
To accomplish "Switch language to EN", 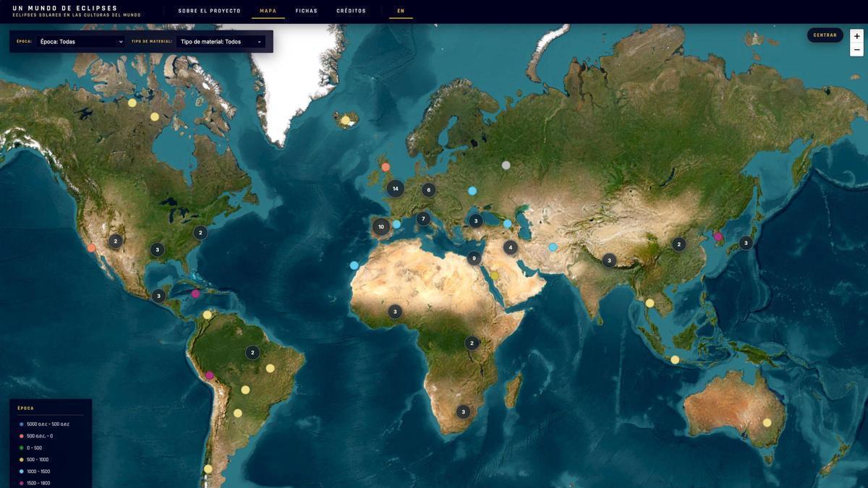I will click(x=401, y=11).
